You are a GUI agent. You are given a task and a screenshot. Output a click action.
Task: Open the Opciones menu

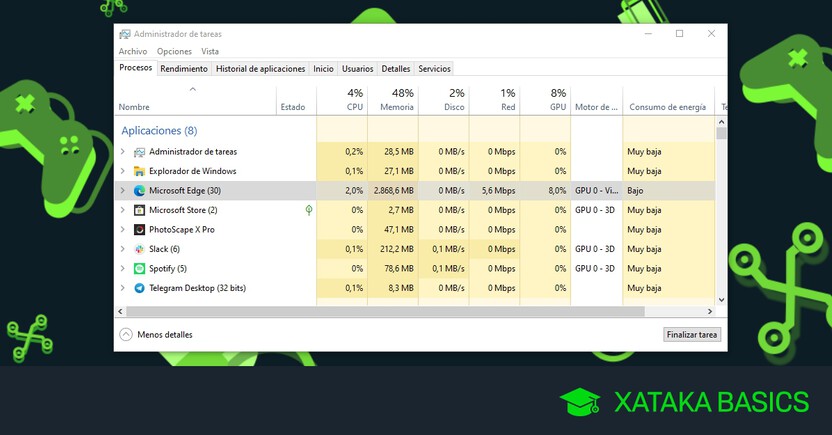(174, 51)
